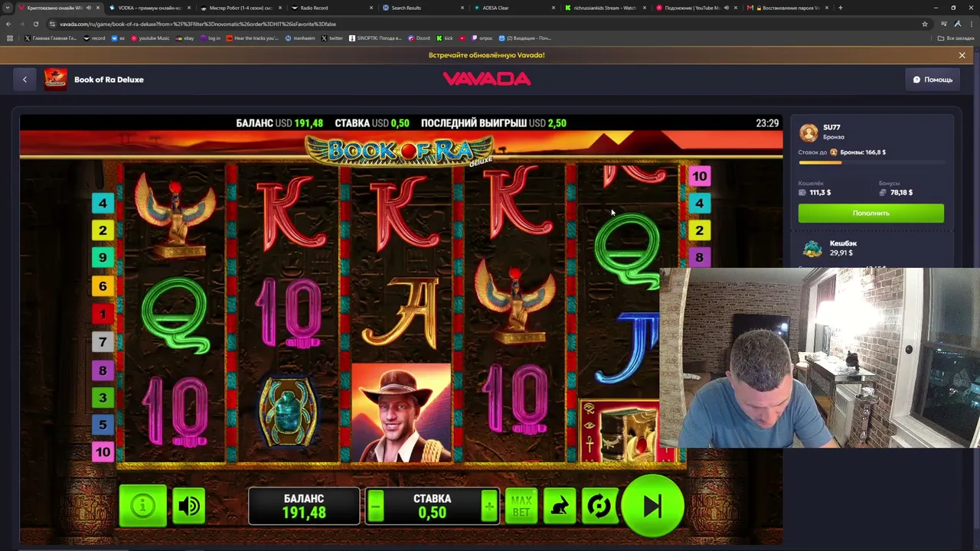Spin the reels with the green play button
Screen dimensions: 980x551
click(652, 506)
